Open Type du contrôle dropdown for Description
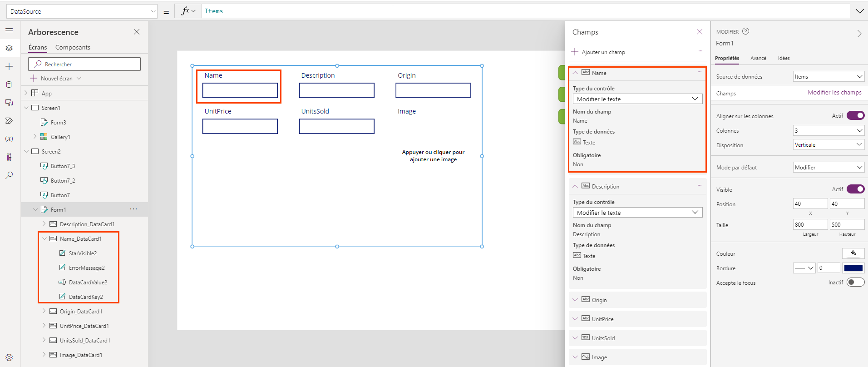Viewport: 868px width, 367px height. click(637, 212)
